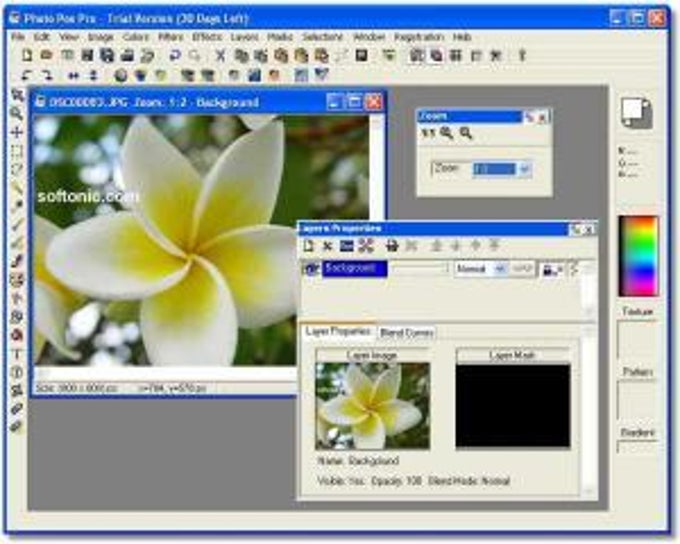Click the Save floppy disk icon
This screenshot has width=680, height=544.
point(87,55)
